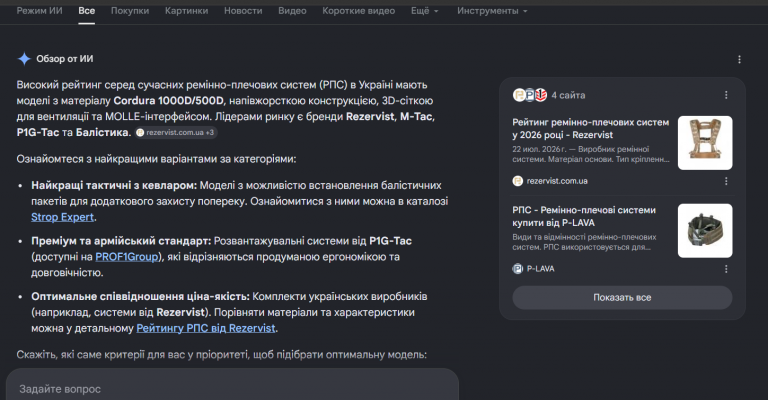The height and width of the screenshot is (400, 768).
Task: Open three-dot menu for P-LAVA source
Action: click(x=726, y=269)
